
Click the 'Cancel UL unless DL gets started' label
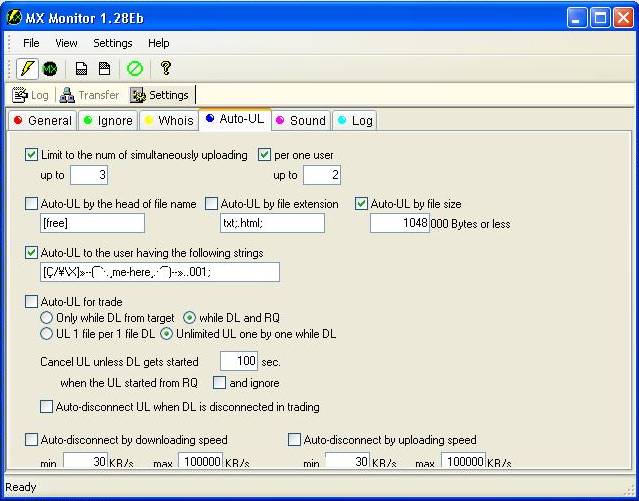[x=119, y=362]
